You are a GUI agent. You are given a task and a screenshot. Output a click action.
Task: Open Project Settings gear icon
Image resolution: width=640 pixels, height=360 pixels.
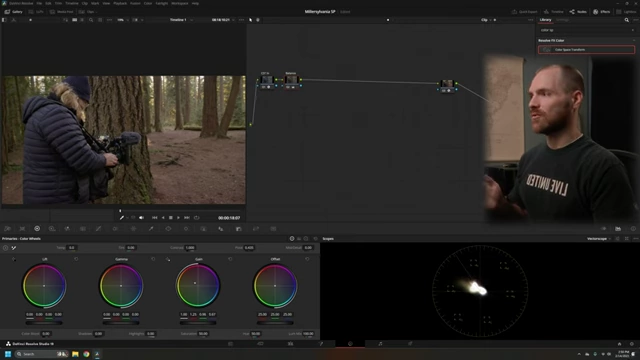tap(632, 344)
